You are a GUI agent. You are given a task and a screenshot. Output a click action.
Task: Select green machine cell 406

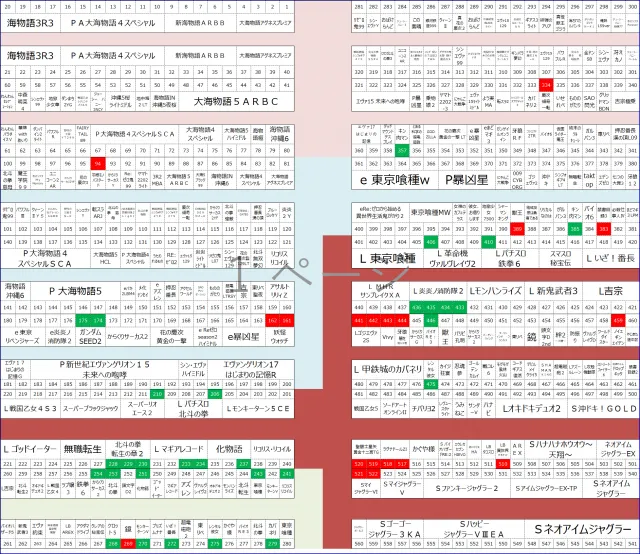(431, 242)
